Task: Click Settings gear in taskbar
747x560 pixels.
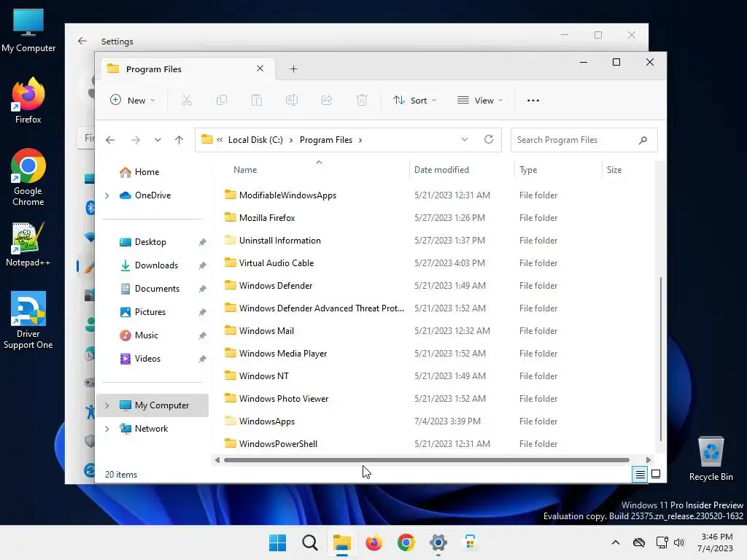Action: pos(438,542)
